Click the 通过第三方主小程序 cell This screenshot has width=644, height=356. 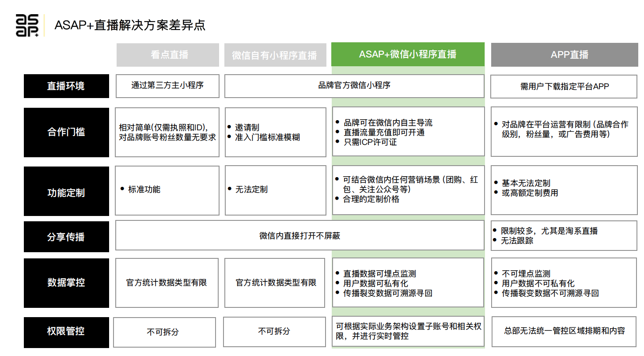click(x=167, y=86)
